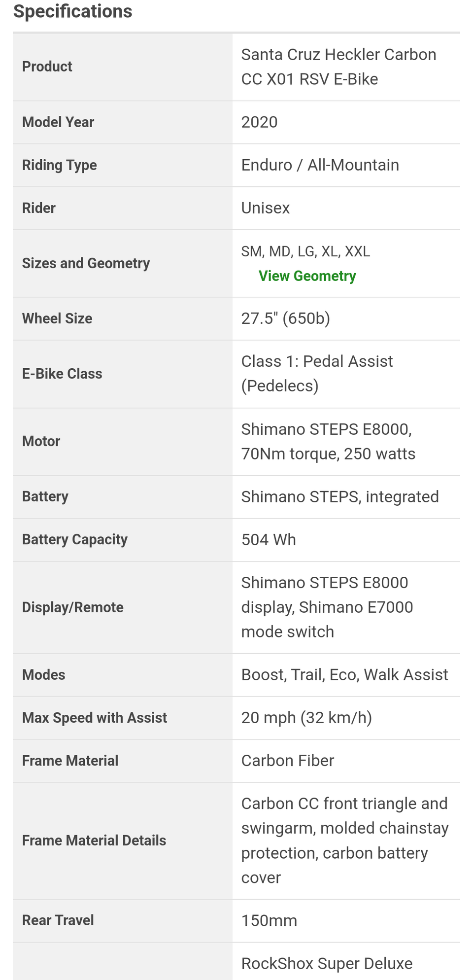
Task: Select the Boost, Trail, Eco, Walk Assist modes
Action: pos(344,675)
